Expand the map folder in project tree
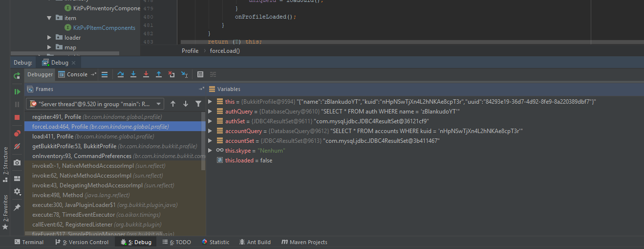This screenshot has height=249, width=644. click(49, 47)
